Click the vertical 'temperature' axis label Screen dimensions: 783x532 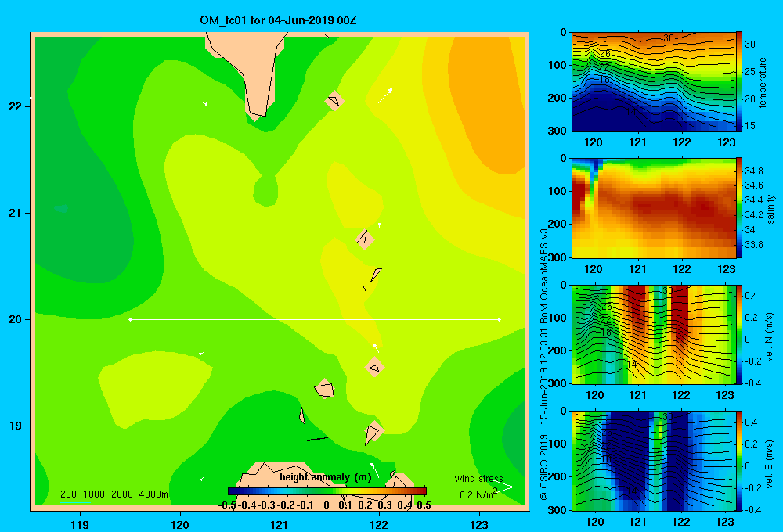[x=763, y=82]
